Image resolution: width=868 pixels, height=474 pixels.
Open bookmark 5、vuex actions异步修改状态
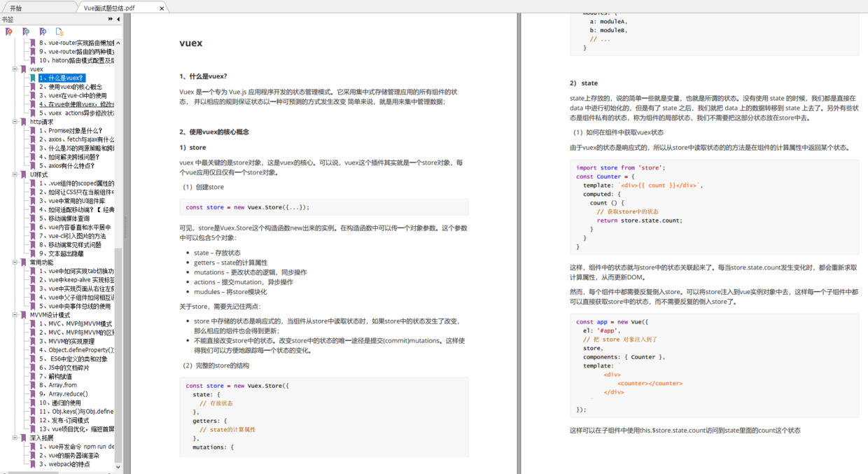(x=76, y=113)
